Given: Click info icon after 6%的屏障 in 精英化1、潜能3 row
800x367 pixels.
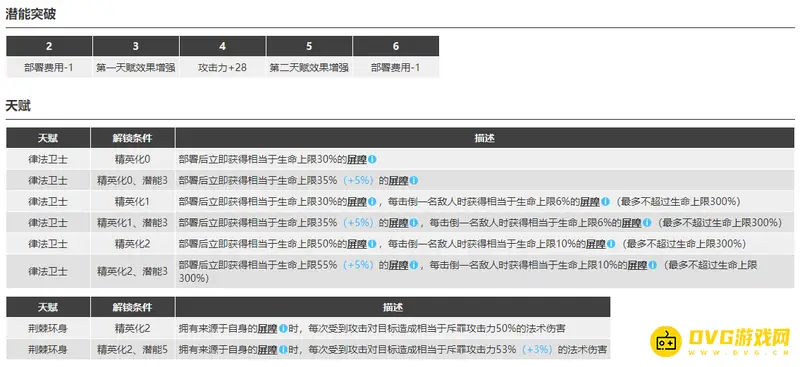Looking at the screenshot, I should [646, 223].
